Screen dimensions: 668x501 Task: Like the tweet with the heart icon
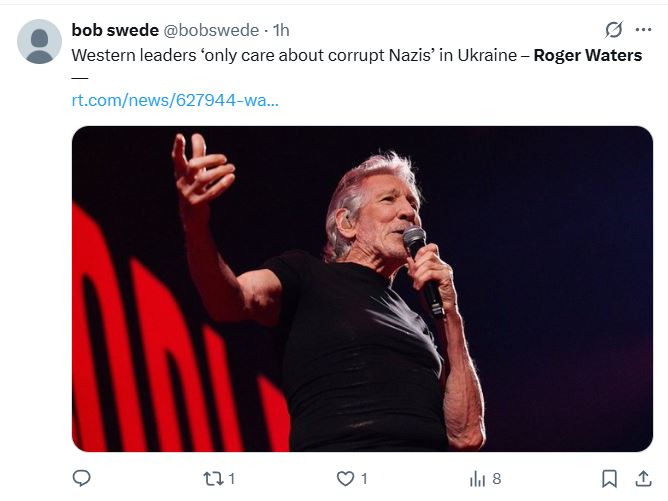click(345, 479)
